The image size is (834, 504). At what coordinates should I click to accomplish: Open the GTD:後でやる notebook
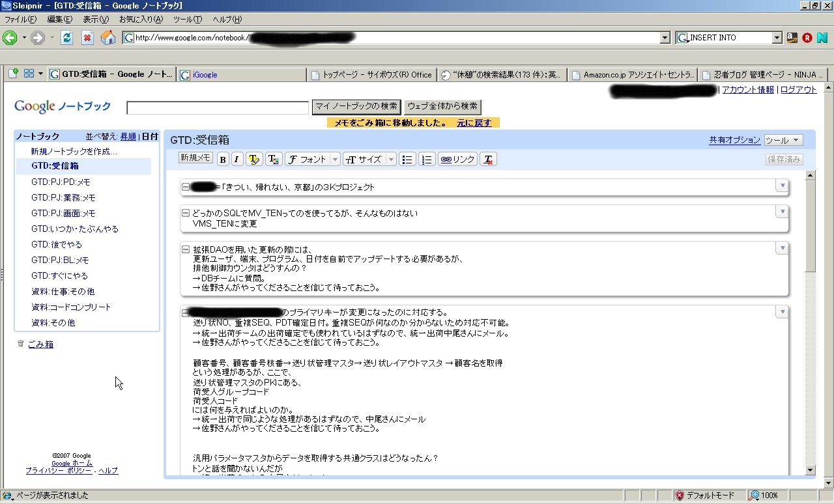tap(57, 245)
